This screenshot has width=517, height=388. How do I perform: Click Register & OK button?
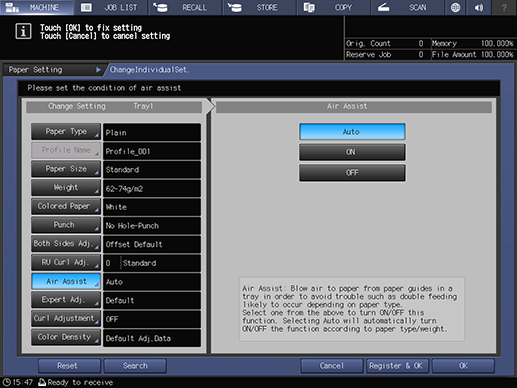pos(397,366)
